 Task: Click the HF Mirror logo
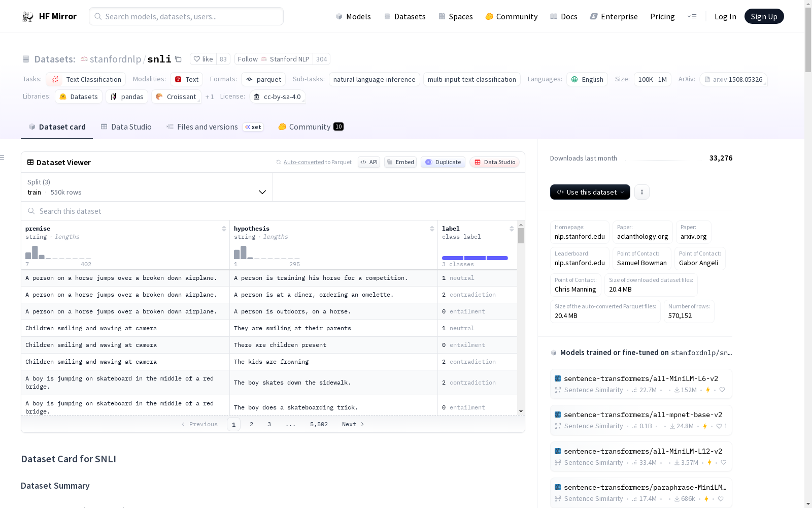pyautogui.click(x=49, y=16)
